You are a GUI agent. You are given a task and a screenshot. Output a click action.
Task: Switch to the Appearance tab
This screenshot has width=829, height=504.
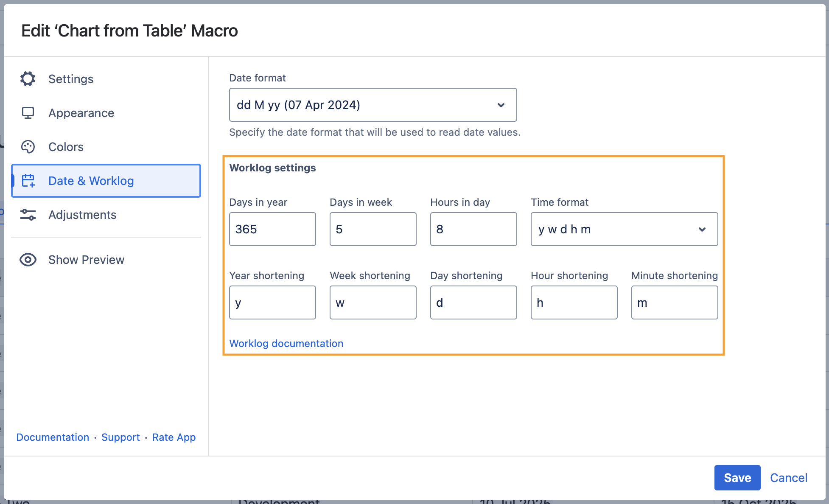[x=81, y=113]
